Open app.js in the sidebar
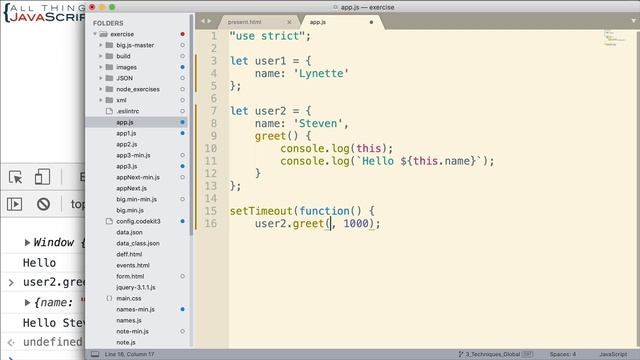 [x=125, y=122]
